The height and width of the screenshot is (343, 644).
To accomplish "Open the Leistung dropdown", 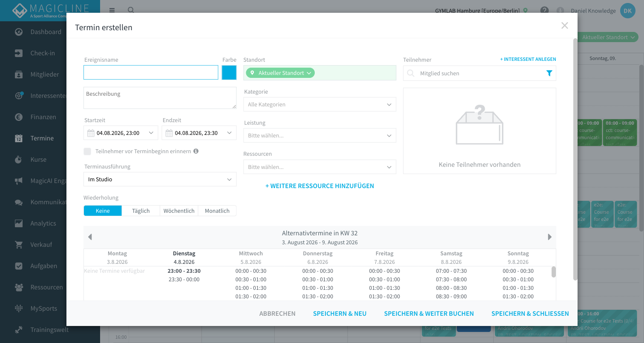I will click(x=320, y=135).
